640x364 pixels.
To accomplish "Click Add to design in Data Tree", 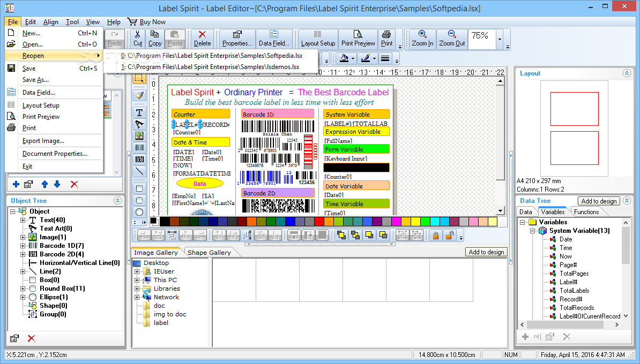I will [599, 201].
